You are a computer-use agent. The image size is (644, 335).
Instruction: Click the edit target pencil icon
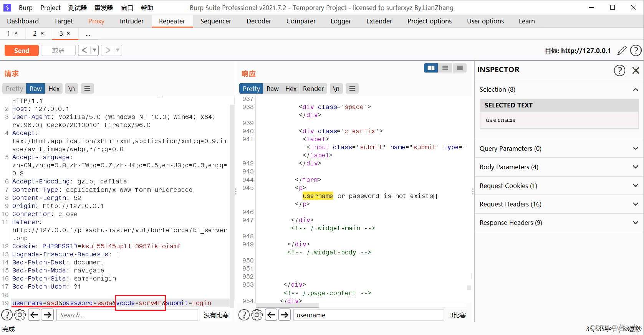(622, 51)
